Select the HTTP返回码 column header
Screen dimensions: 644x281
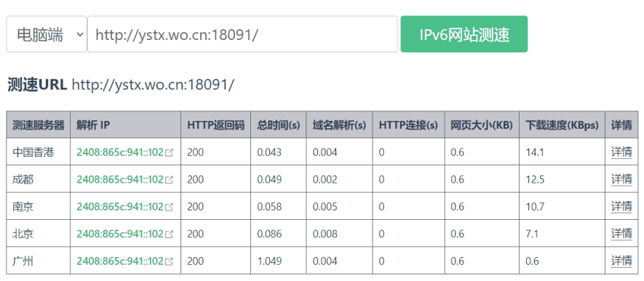pyautogui.click(x=215, y=125)
